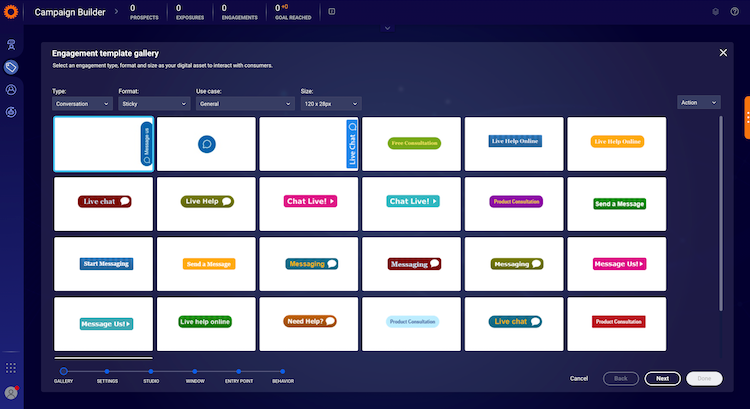Click the info box icon after Goal Reached
Screen dimensions: 750x409
point(331,11)
